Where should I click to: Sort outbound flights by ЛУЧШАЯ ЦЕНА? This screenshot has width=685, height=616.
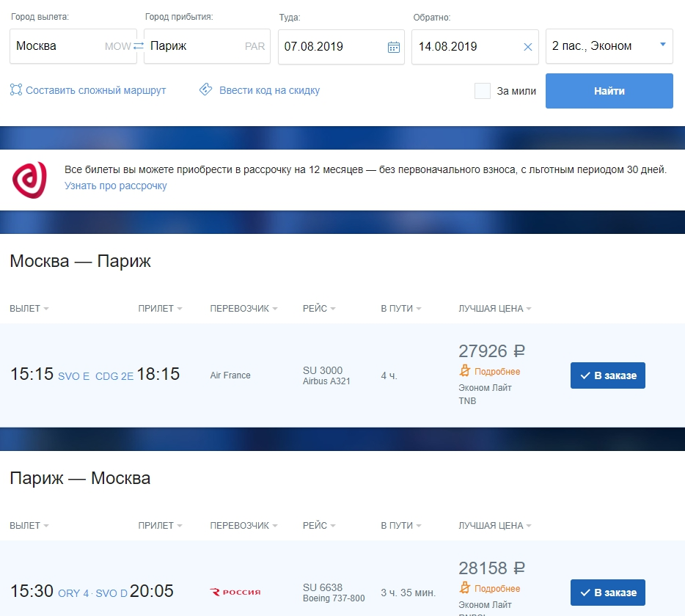(494, 309)
